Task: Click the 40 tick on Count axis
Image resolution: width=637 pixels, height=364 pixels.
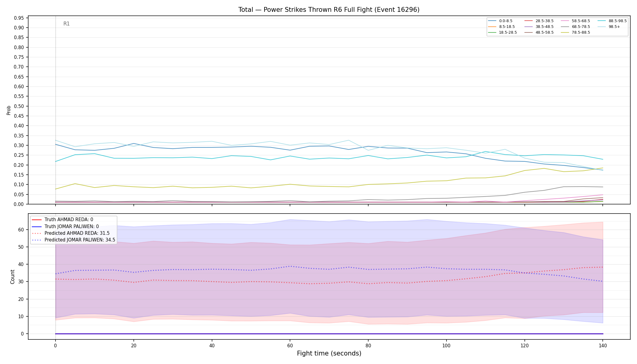Action: (x=21, y=264)
